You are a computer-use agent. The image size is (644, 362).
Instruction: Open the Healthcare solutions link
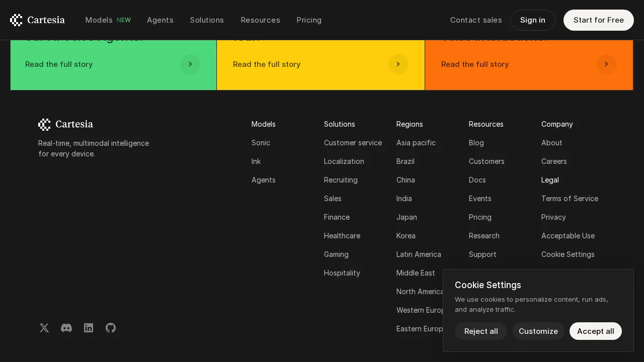[342, 236]
